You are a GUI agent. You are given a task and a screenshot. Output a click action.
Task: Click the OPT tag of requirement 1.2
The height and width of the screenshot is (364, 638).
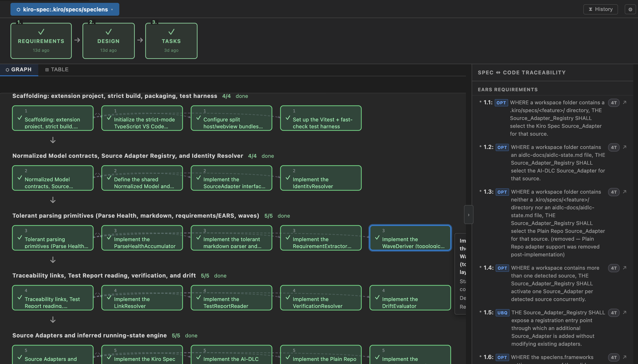[502, 148]
